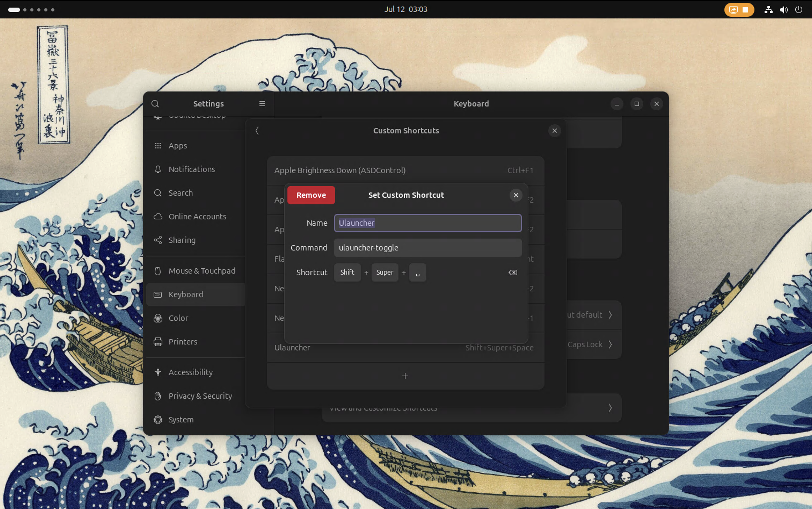Click the Color wheel icon in sidebar
This screenshot has height=509, width=812.
[x=158, y=318]
